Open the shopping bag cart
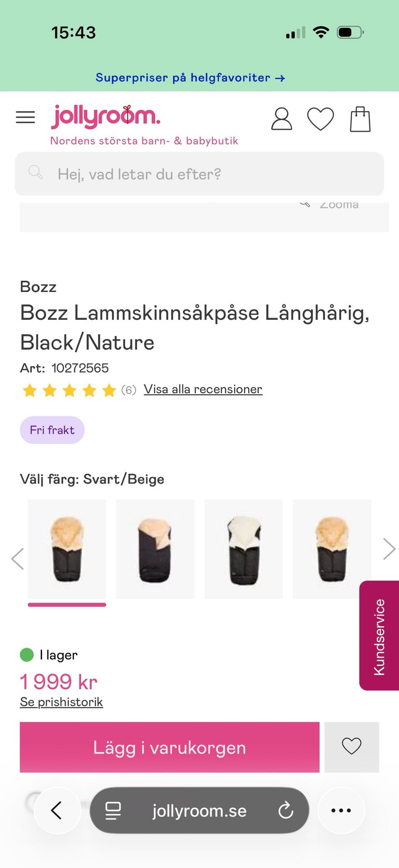 [360, 119]
